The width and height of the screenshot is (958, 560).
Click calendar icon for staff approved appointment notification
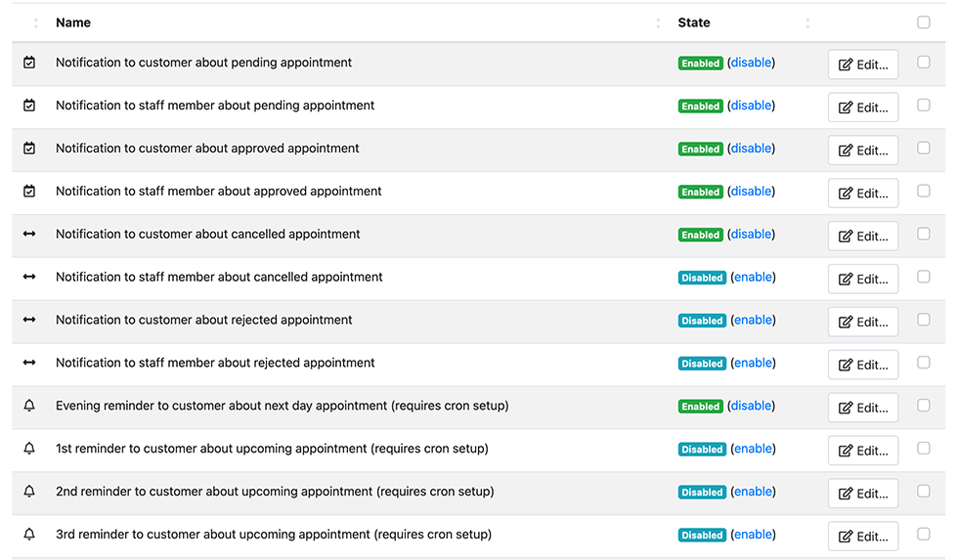point(29,192)
